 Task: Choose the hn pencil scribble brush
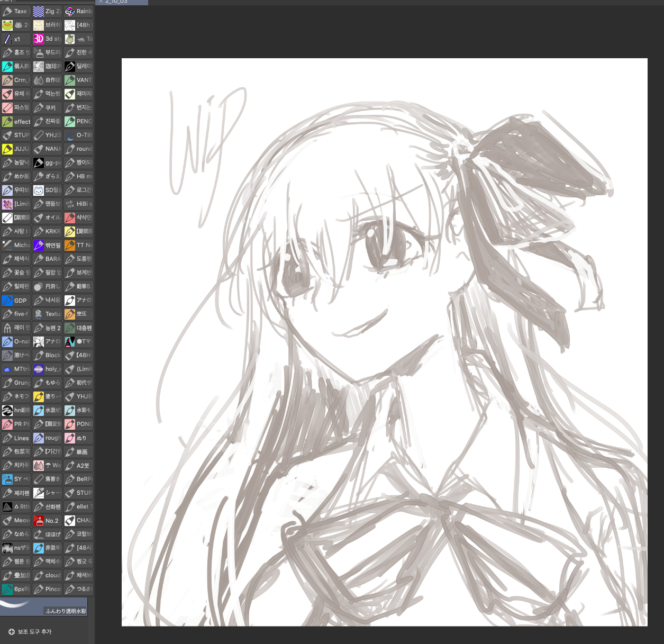(15, 410)
